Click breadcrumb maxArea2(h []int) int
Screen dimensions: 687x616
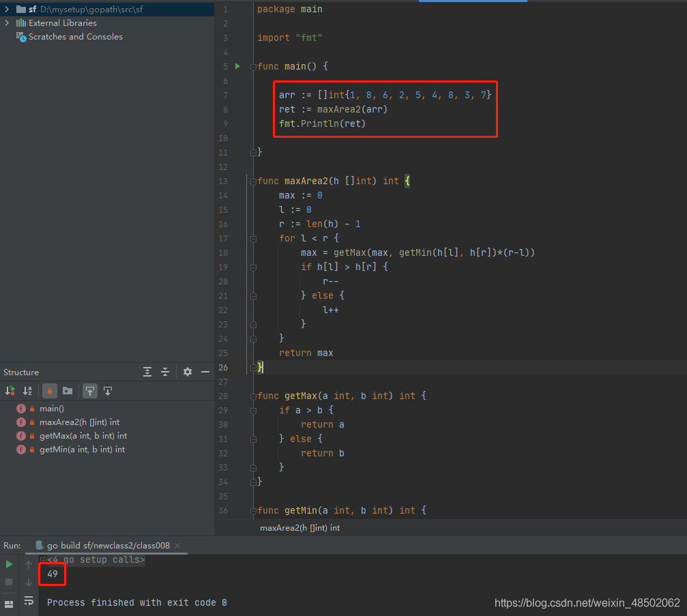tap(299, 528)
